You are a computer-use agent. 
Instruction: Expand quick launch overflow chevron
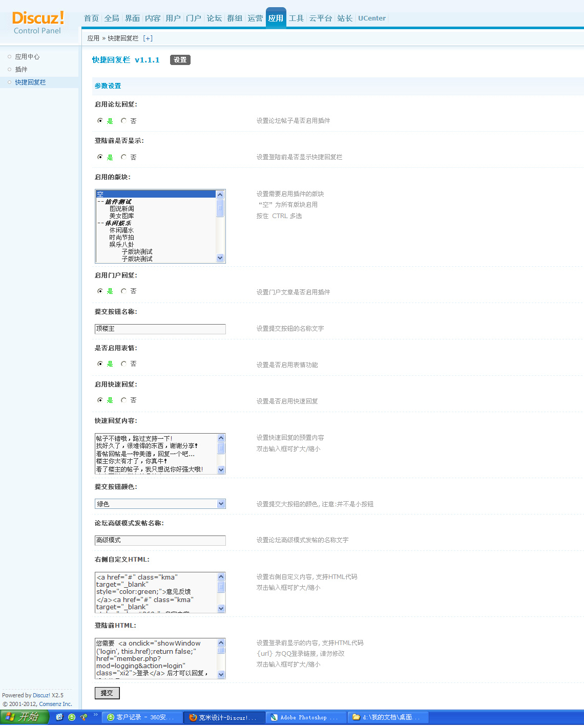95,715
